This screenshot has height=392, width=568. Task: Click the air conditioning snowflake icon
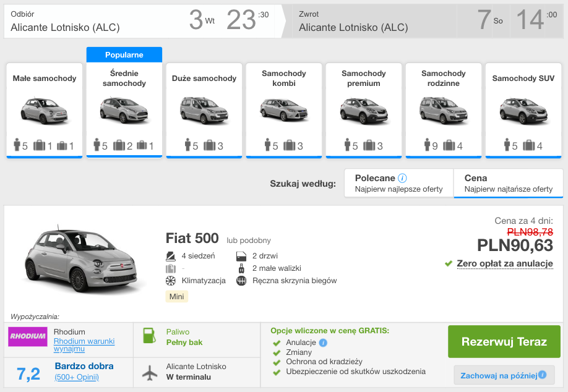pos(171,281)
